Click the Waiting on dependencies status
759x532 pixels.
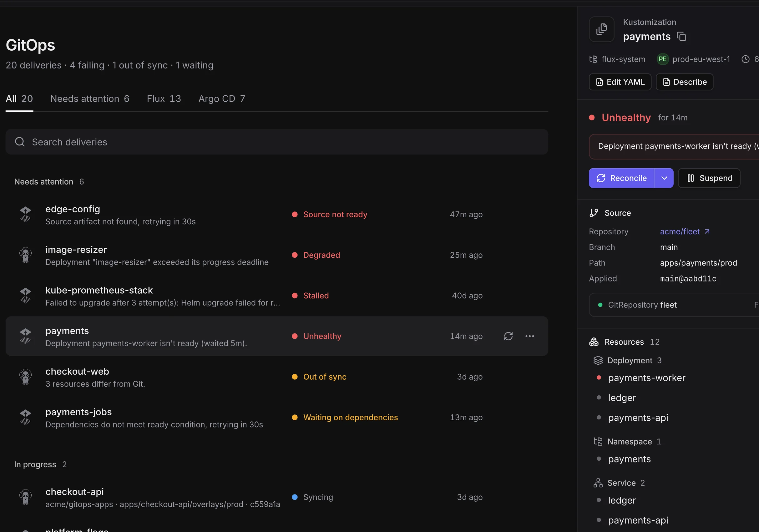pyautogui.click(x=350, y=417)
